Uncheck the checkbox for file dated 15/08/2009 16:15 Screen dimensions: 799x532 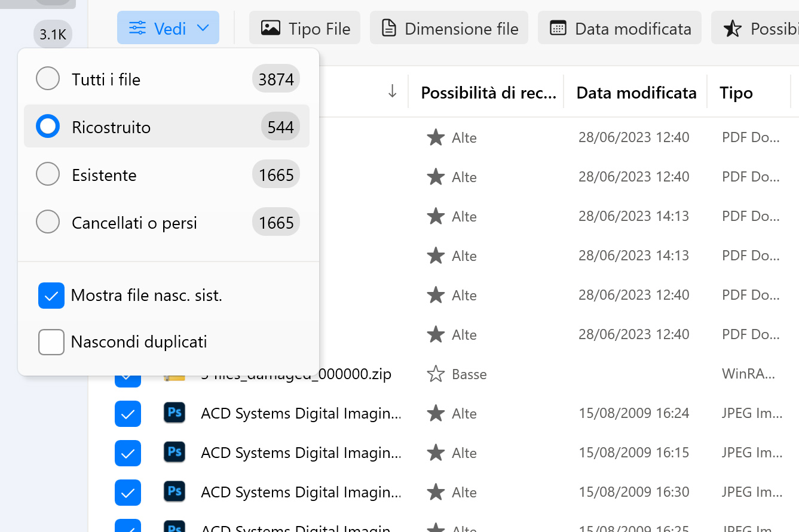[x=128, y=453]
